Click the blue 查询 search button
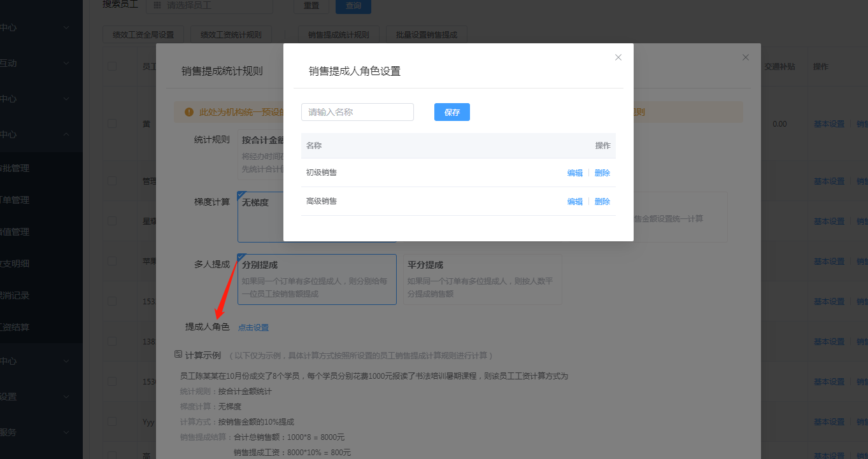The height and width of the screenshot is (459, 868). [x=353, y=6]
